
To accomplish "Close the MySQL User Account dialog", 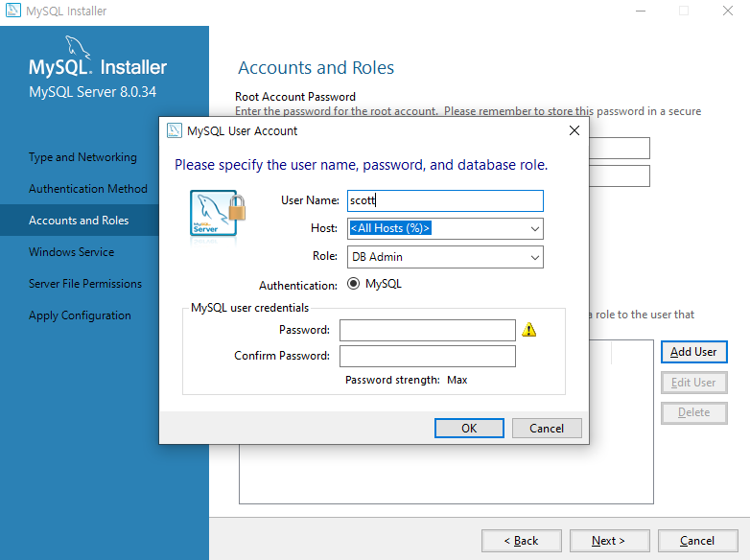I will 574,130.
